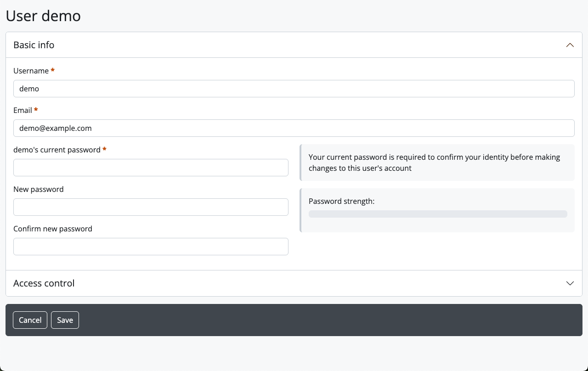Click the password strength meter bar
Screen dimensions: 588x371
click(x=438, y=214)
